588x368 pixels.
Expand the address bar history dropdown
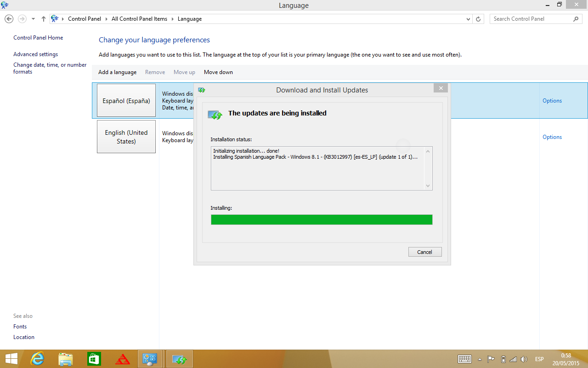coord(468,19)
